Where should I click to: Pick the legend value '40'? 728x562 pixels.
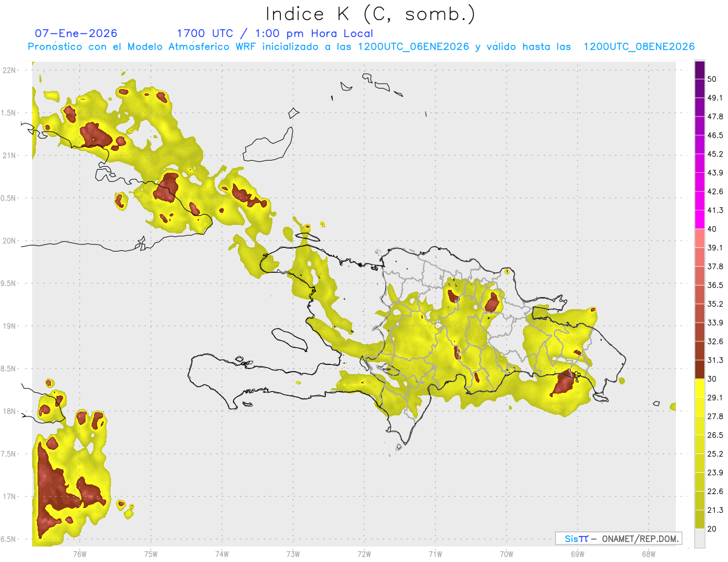712,229
